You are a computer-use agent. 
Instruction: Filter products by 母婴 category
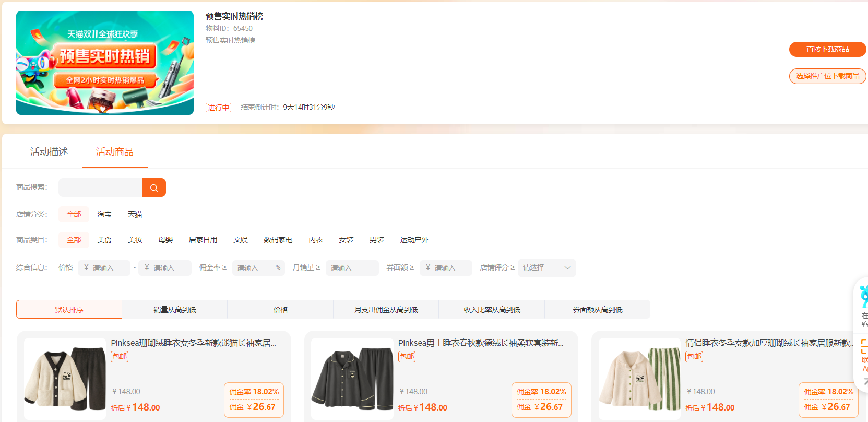click(165, 240)
